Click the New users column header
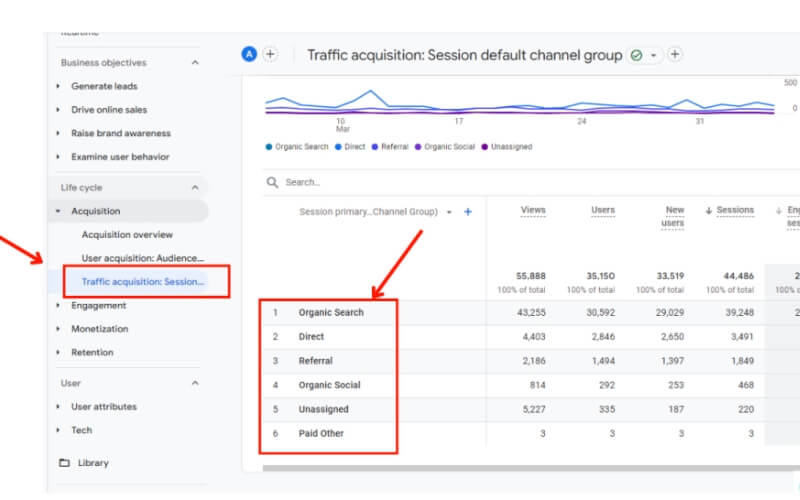Viewport: 800px width, 500px height. 673,216
